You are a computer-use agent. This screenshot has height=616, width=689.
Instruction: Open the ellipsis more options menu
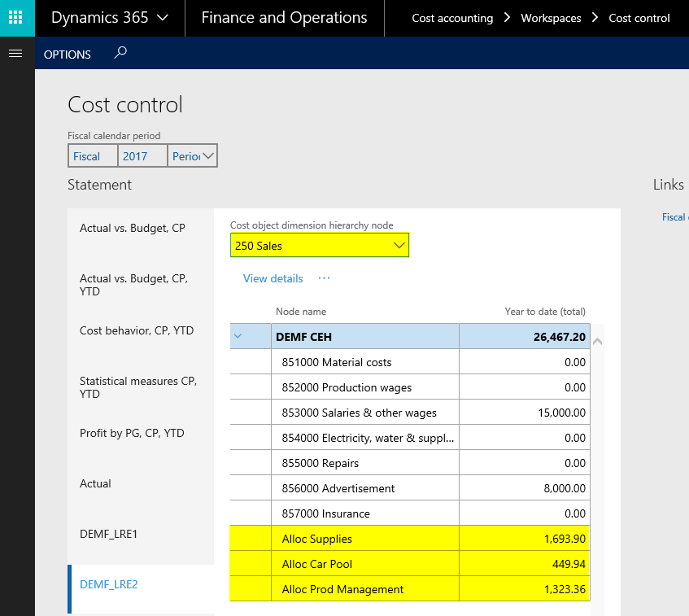coord(324,278)
